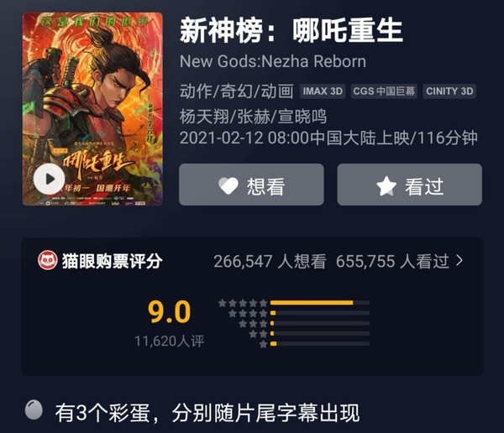Open cast names 杨天翔/张赫/宣晓鸣
Image resolution: width=504 pixels, height=433 pixels.
click(x=253, y=117)
